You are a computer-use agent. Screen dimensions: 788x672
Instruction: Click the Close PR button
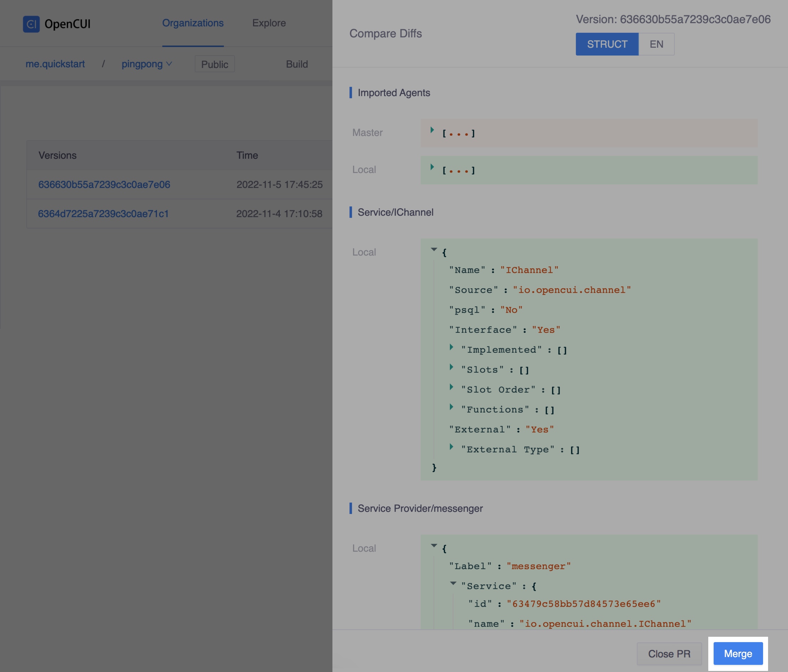pos(669,654)
